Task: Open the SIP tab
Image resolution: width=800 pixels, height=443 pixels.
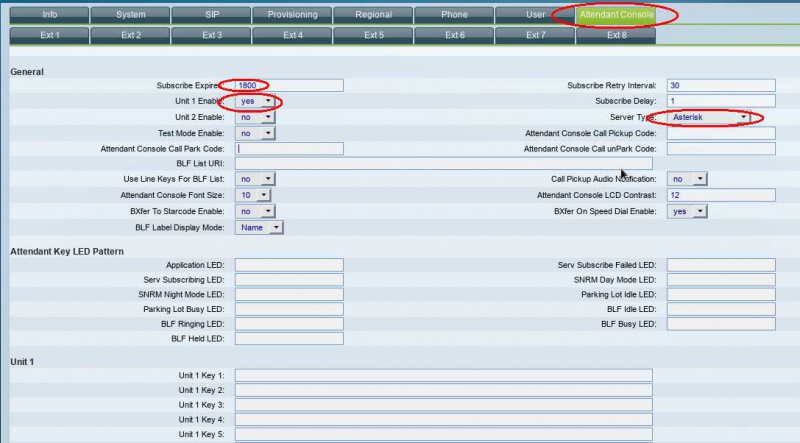Action: click(211, 15)
